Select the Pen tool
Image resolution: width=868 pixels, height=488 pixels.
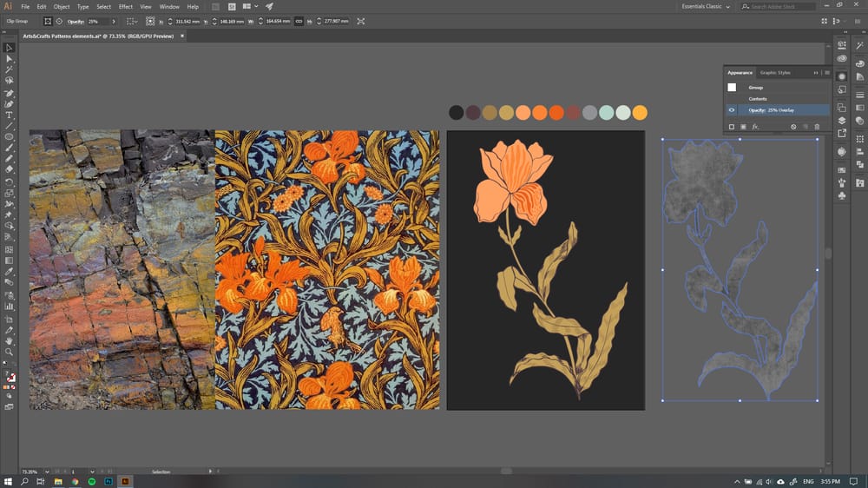coord(9,94)
